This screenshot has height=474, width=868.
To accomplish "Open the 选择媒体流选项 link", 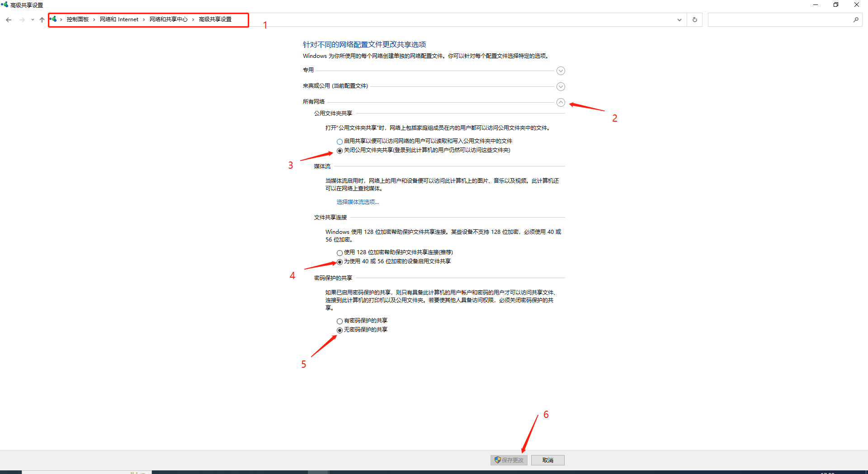I will click(x=357, y=202).
